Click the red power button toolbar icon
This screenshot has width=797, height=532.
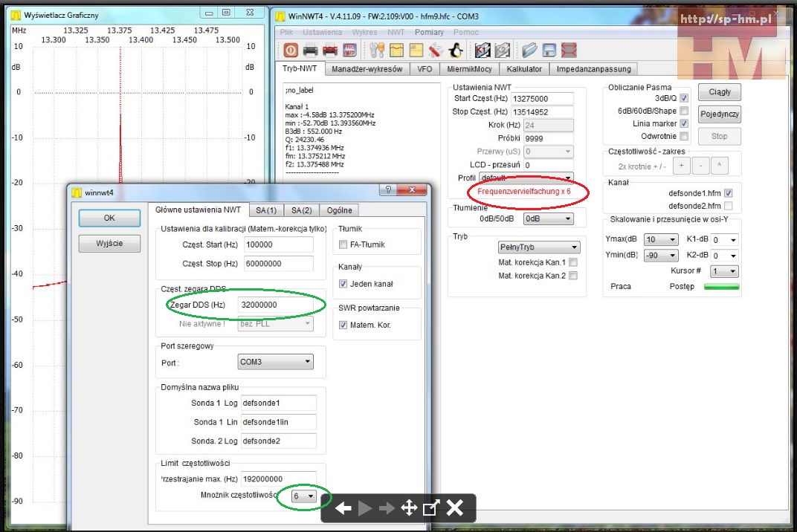tap(291, 50)
